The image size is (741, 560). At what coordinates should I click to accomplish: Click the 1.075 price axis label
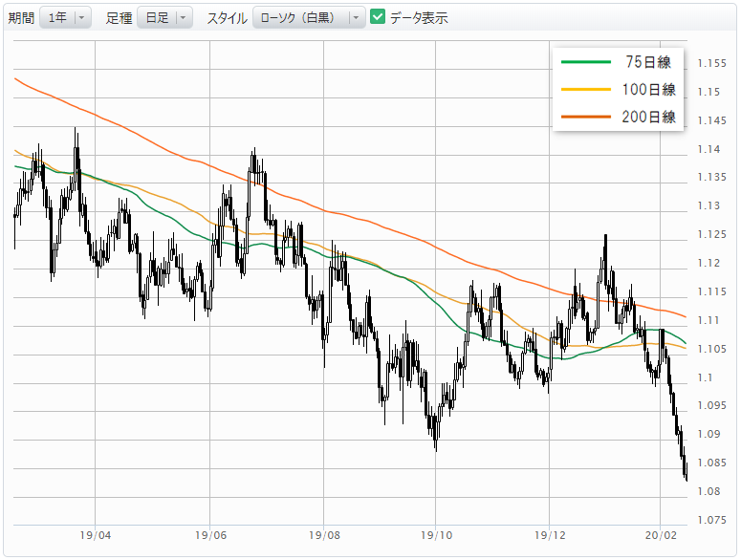click(x=711, y=520)
